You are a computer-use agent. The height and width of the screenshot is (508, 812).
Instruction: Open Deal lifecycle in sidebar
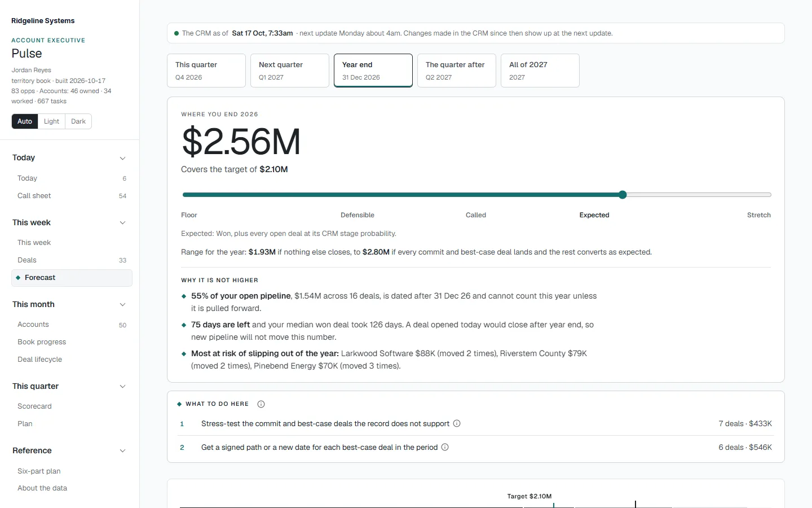pos(72,360)
